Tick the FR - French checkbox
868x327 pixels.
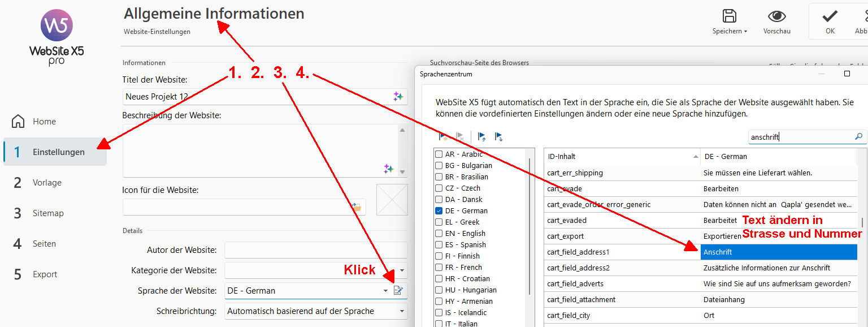[x=439, y=267]
